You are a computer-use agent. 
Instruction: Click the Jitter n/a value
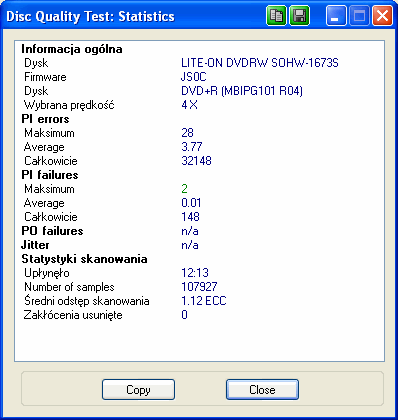pyautogui.click(x=190, y=245)
